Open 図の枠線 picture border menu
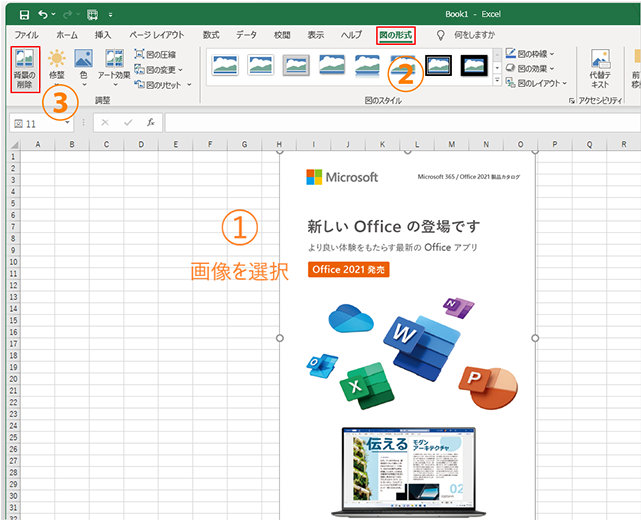Image resolution: width=641 pixels, height=520 pixels. pyautogui.click(x=530, y=54)
